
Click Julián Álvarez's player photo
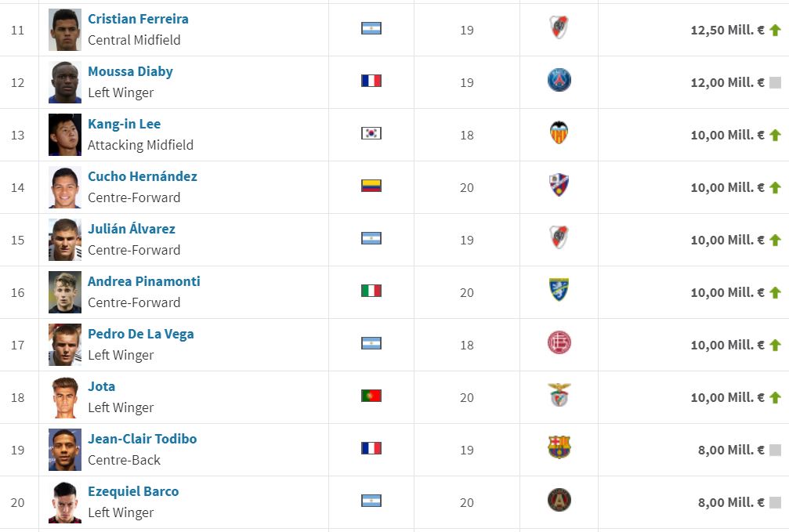click(x=64, y=240)
